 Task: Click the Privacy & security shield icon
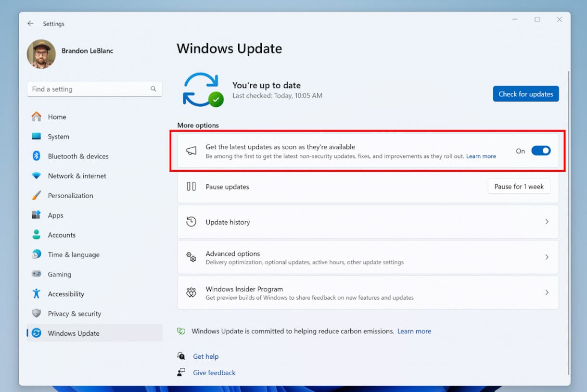click(37, 313)
